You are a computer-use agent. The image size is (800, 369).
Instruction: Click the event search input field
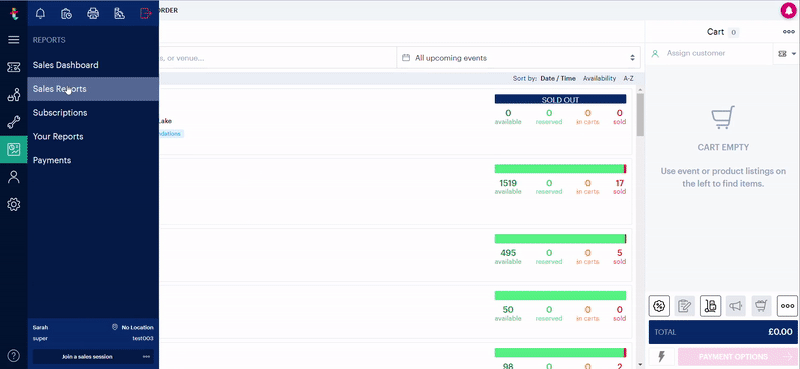[278, 58]
